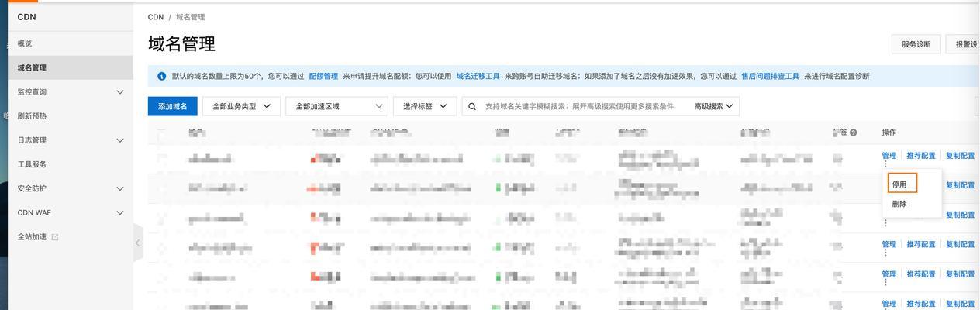Open the 域名迁移工具 link

tap(478, 76)
